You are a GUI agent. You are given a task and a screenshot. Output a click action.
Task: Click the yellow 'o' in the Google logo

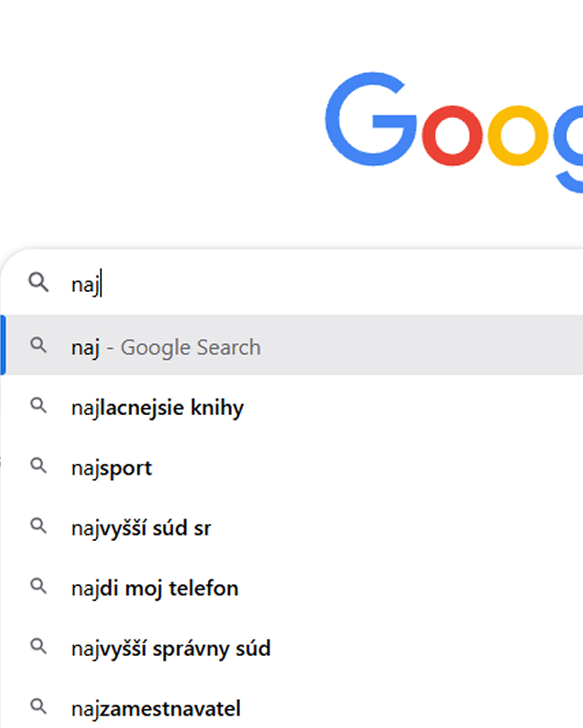click(x=518, y=136)
